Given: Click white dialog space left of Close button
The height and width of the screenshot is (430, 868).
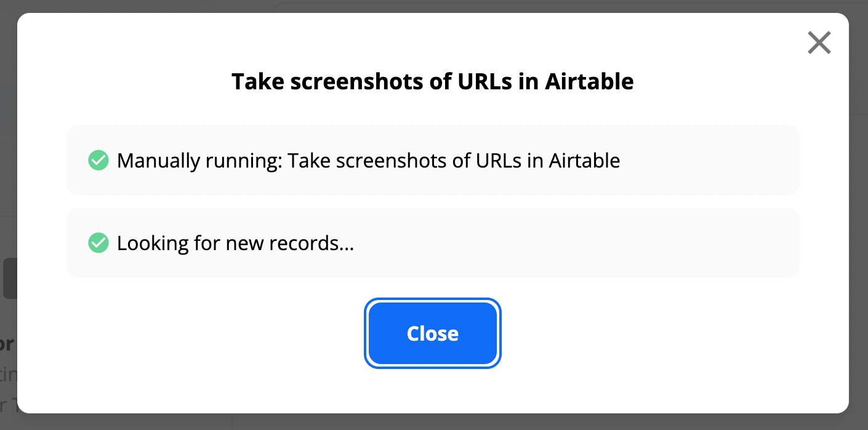Looking at the screenshot, I should click(215, 333).
